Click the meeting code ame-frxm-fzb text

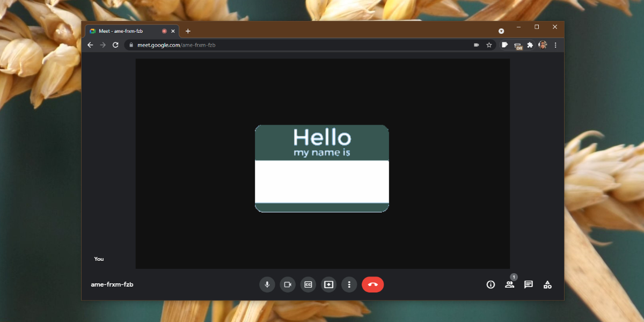pos(112,284)
